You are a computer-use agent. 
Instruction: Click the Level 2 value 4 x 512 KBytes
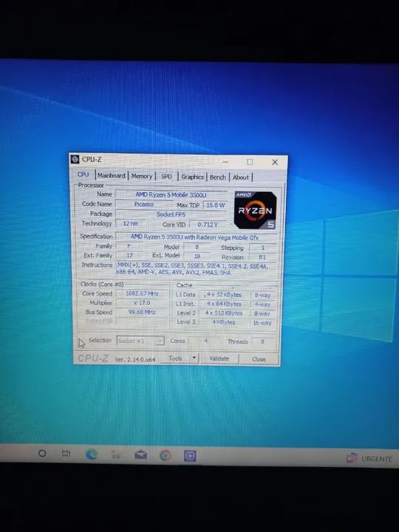pos(224,313)
